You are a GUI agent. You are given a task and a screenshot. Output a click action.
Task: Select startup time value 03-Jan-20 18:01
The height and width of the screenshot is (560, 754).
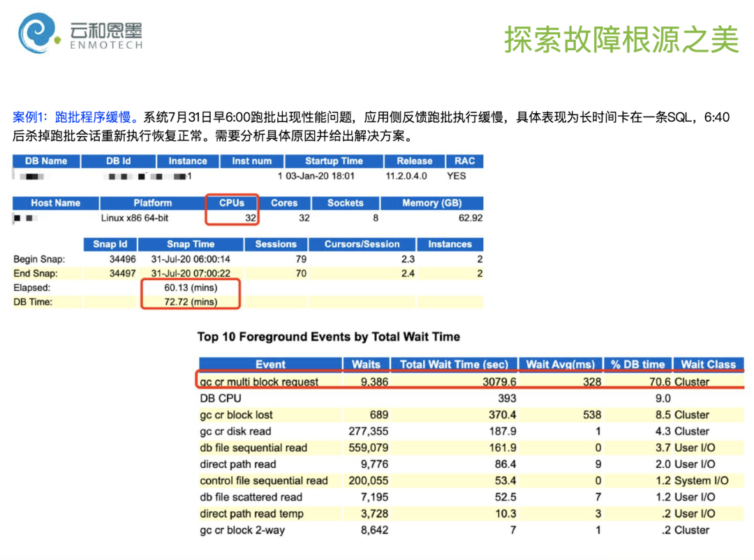pos(320,176)
